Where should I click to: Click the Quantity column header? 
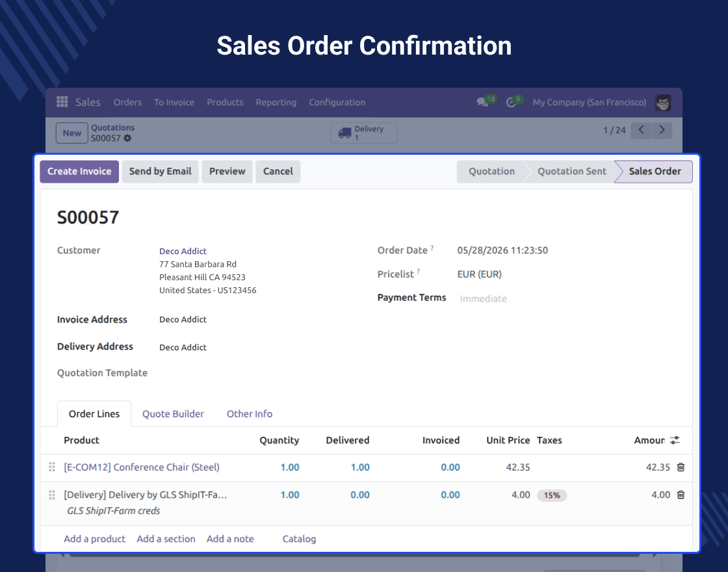click(279, 440)
